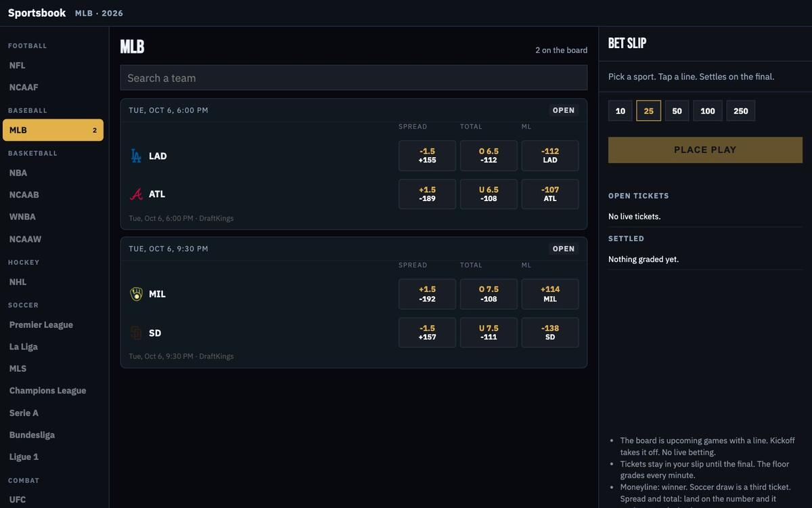Click 'No live tickets.' text
The height and width of the screenshot is (508, 812).
[x=635, y=217]
